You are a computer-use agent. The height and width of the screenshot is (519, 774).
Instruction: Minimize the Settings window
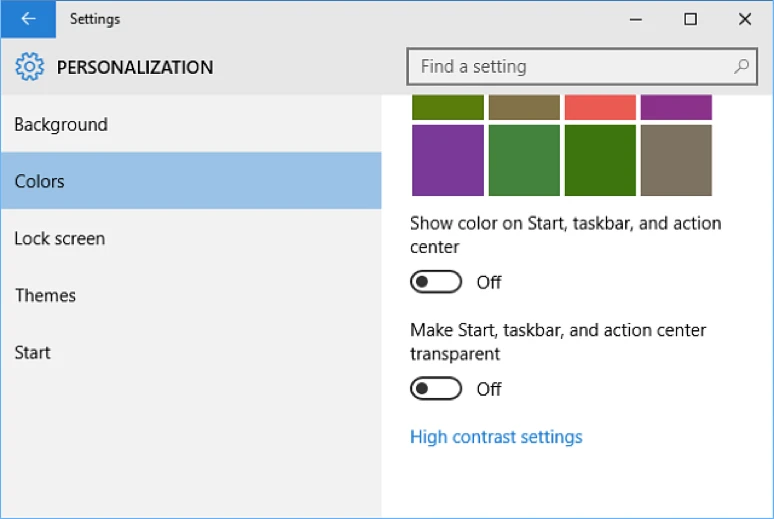point(636,19)
